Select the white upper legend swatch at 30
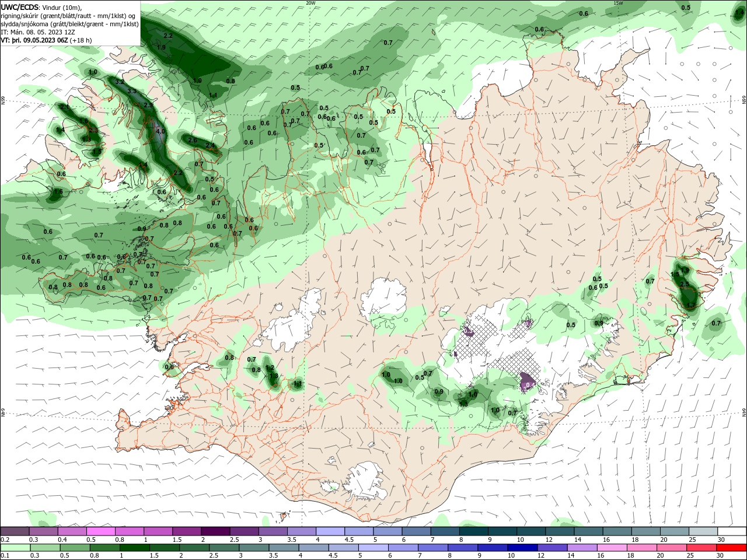747x560 pixels. point(732,531)
